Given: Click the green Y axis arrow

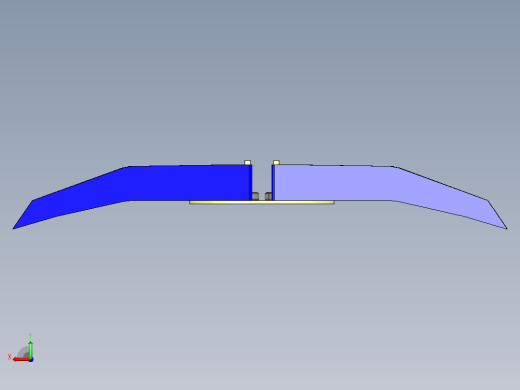Looking at the screenshot, I should (31, 350).
